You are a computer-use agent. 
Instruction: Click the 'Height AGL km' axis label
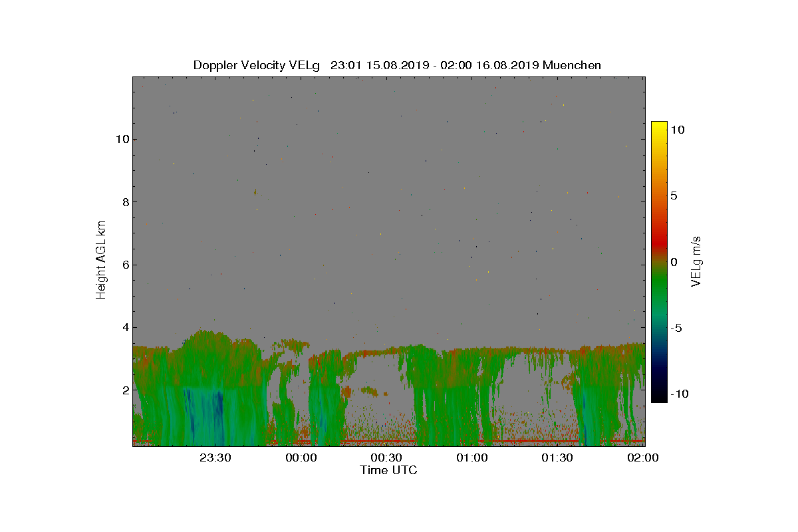(101, 259)
